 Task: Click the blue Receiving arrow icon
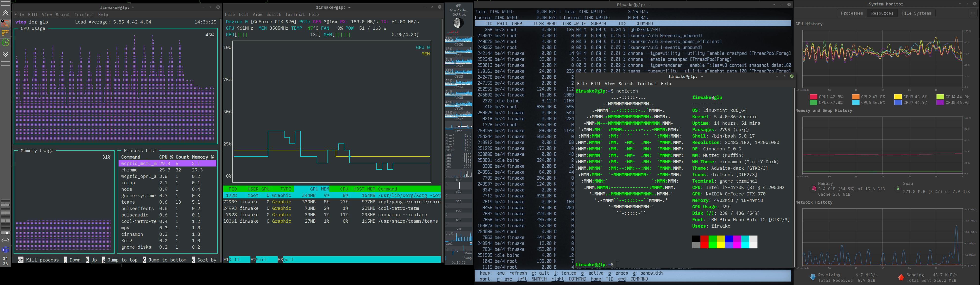tap(813, 277)
